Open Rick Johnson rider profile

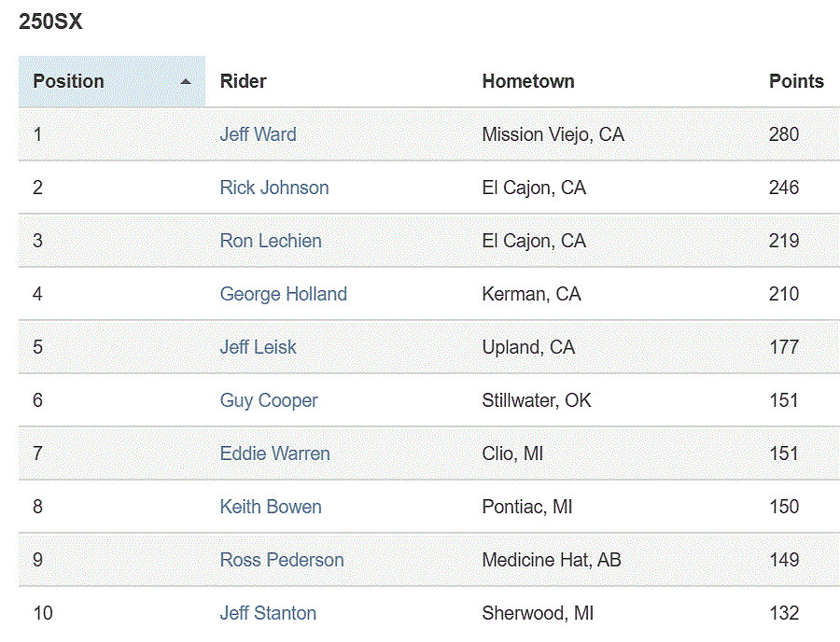(274, 188)
